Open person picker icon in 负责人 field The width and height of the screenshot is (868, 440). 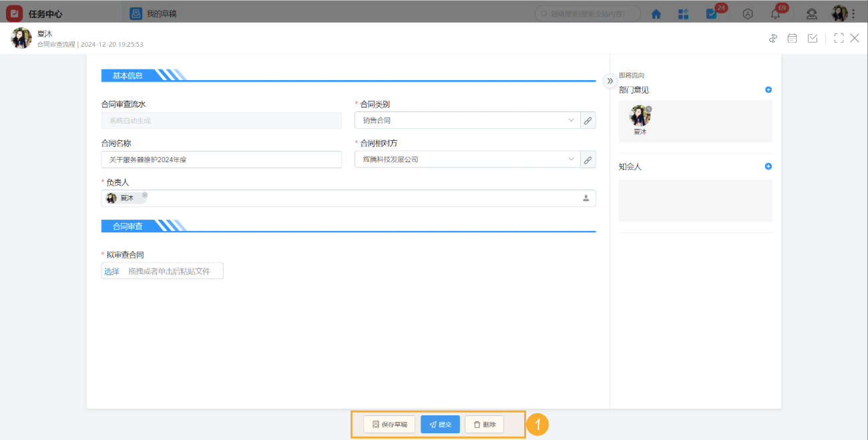(x=586, y=198)
